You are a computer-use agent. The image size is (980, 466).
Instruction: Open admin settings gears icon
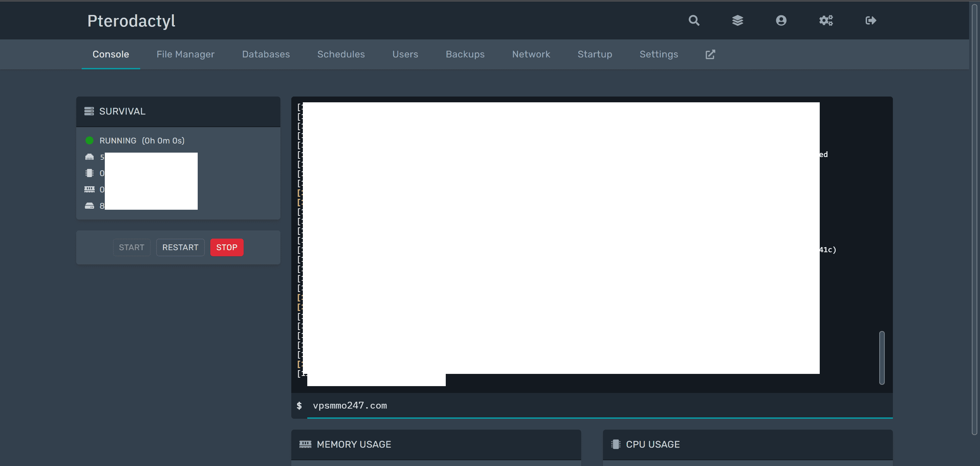point(826,20)
